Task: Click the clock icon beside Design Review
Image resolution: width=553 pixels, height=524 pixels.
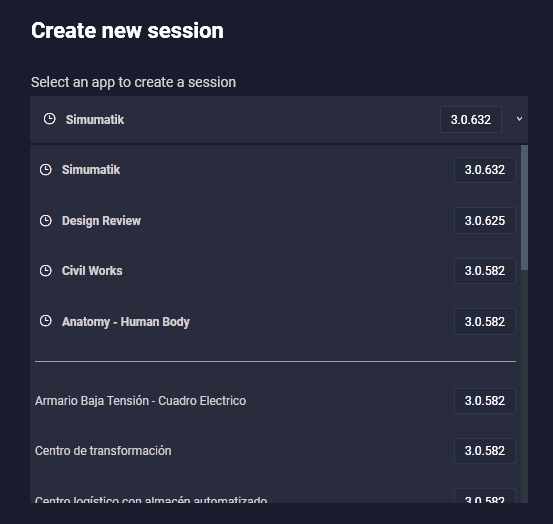Action: tap(45, 221)
